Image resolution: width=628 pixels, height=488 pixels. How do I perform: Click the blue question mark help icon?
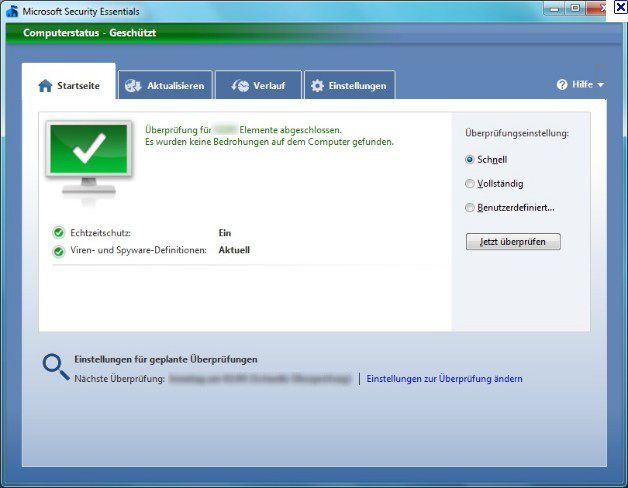pyautogui.click(x=562, y=85)
